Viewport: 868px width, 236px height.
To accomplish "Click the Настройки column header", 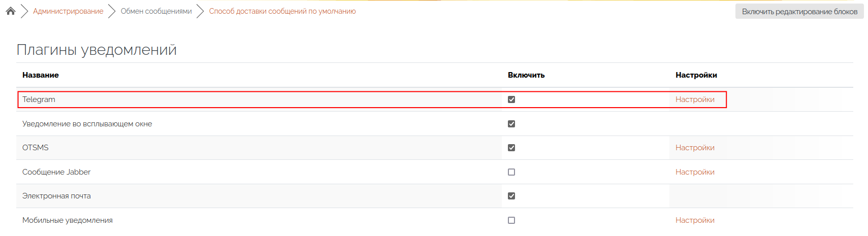I will [x=696, y=75].
